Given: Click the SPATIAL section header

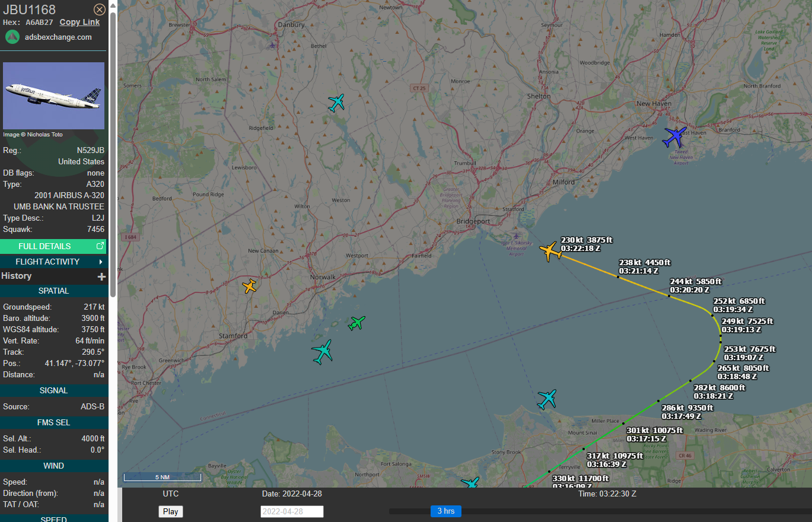Looking at the screenshot, I should pyautogui.click(x=53, y=291).
